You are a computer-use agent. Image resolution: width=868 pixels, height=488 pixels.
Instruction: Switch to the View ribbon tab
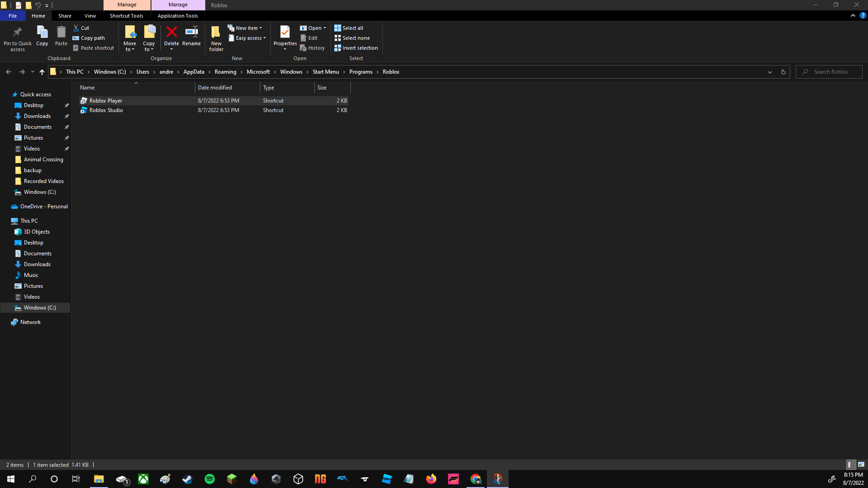tap(90, 16)
